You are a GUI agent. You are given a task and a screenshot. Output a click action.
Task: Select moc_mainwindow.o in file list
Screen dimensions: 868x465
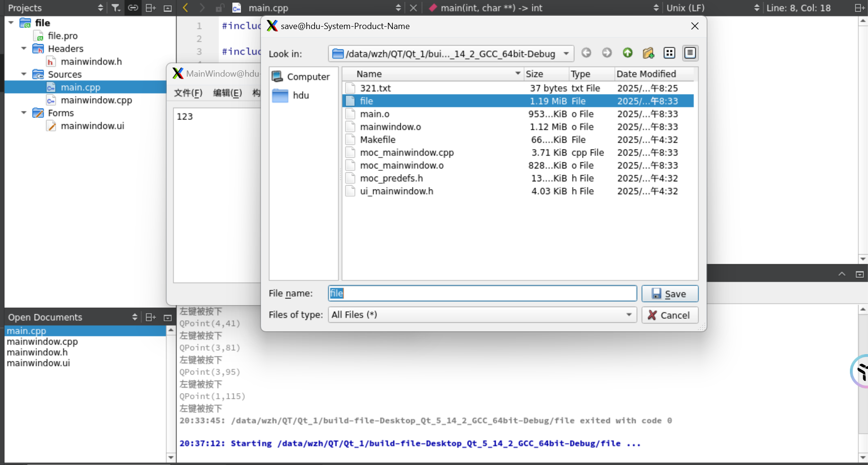coord(518,165)
